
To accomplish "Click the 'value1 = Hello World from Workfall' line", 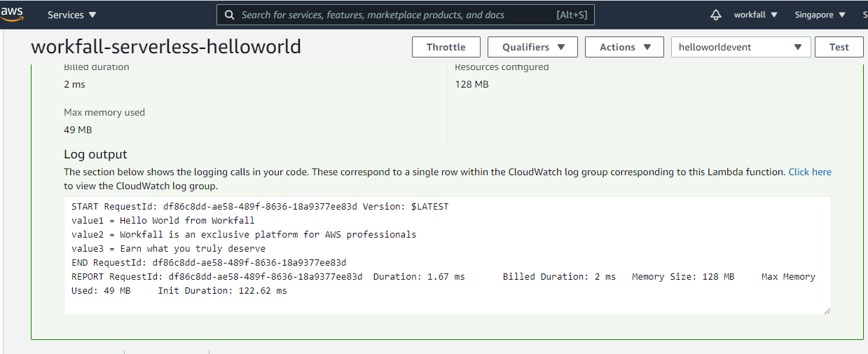I will [163, 221].
